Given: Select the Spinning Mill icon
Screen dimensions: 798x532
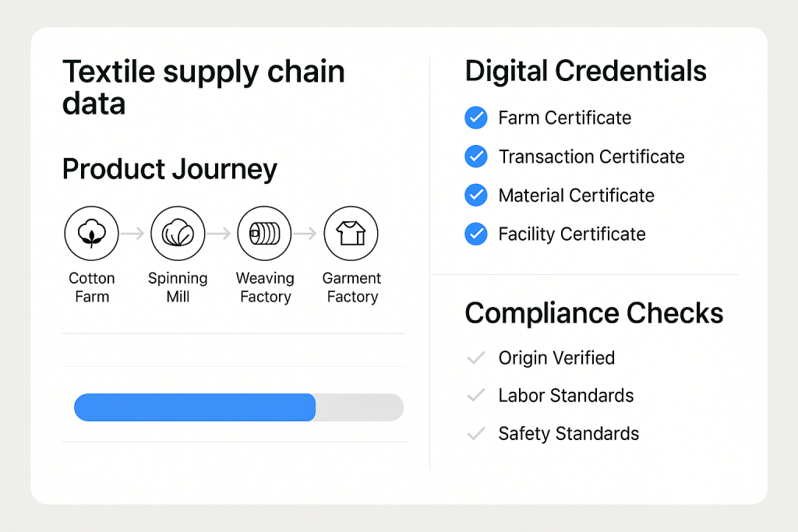Looking at the screenshot, I should coord(178,233).
